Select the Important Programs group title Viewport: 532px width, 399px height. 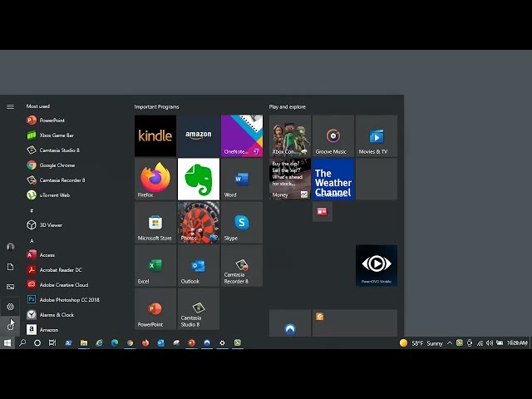(156, 106)
